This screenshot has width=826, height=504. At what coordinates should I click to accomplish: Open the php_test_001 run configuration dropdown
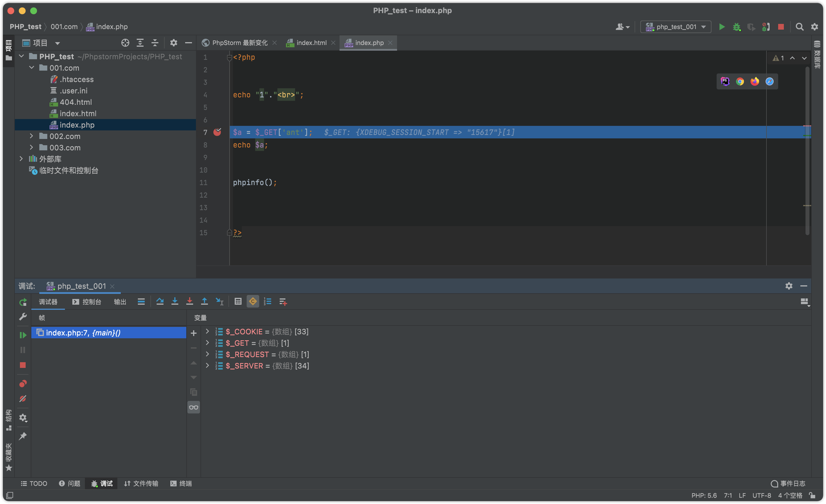pos(676,27)
